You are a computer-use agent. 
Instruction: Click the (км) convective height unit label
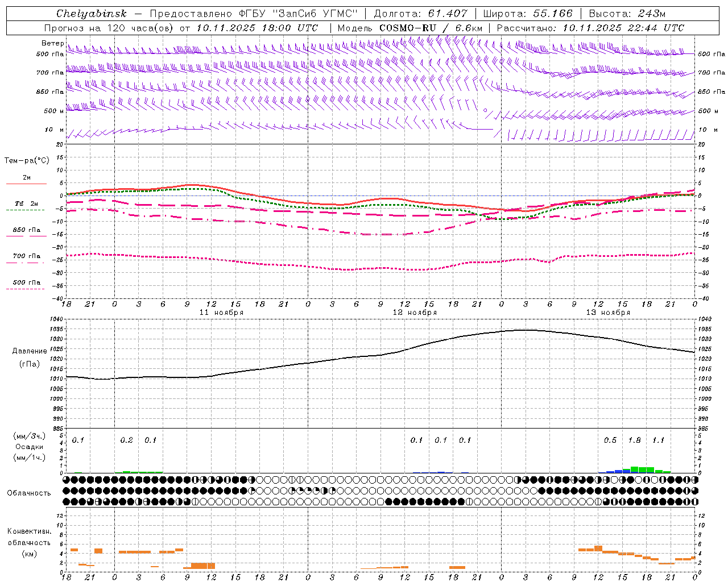29,554
